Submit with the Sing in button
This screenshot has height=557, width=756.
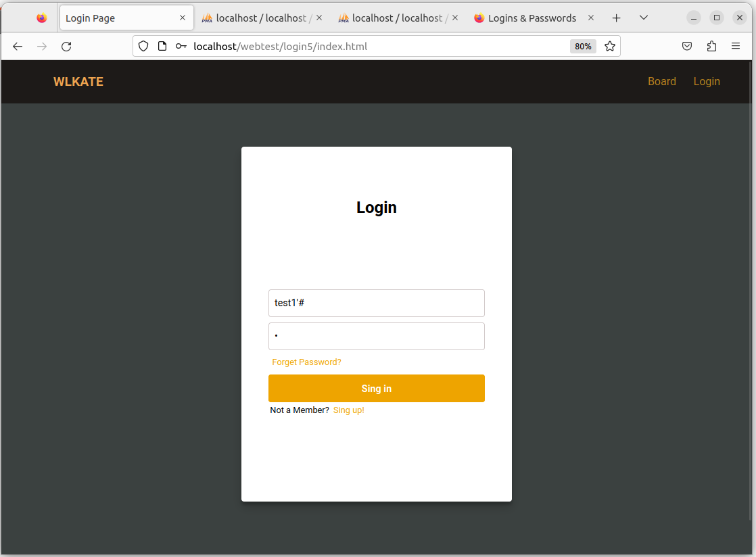pyautogui.click(x=377, y=389)
